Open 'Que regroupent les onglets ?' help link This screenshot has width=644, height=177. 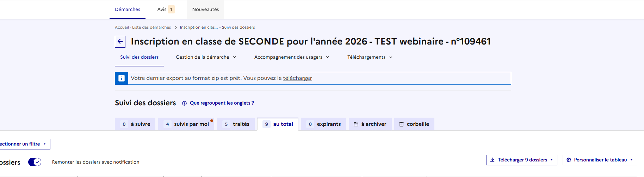pos(222,103)
